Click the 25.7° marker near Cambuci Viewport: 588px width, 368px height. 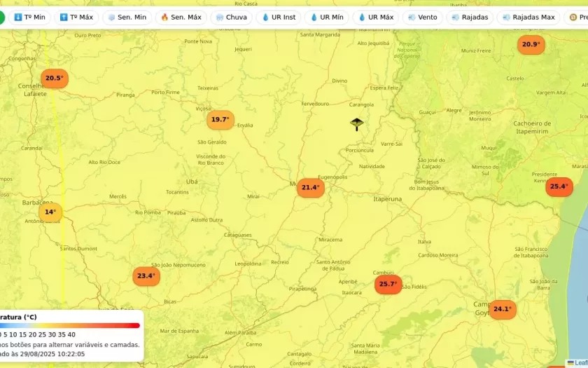click(388, 285)
